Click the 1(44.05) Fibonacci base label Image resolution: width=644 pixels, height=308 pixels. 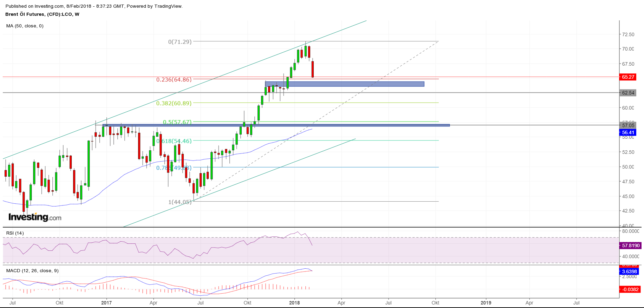[x=180, y=202]
